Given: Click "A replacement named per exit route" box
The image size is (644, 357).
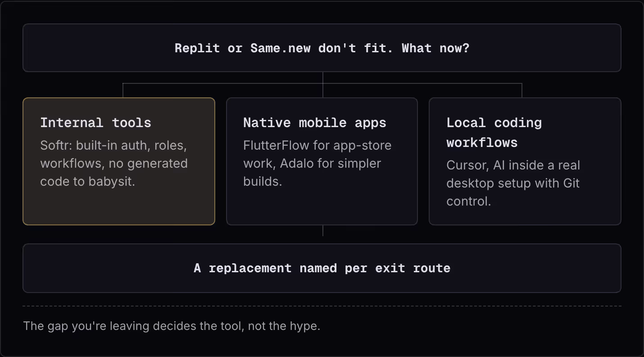Looking at the screenshot, I should (x=322, y=268).
